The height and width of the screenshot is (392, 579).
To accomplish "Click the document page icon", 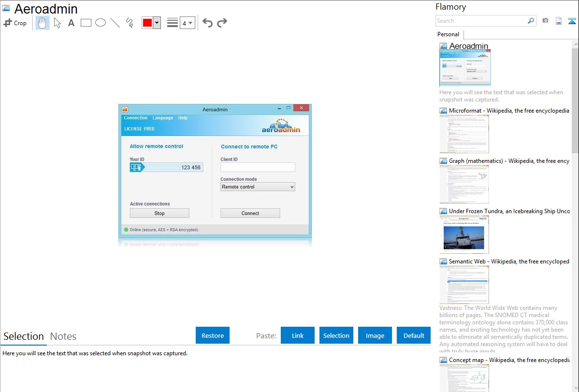I will click(x=559, y=21).
